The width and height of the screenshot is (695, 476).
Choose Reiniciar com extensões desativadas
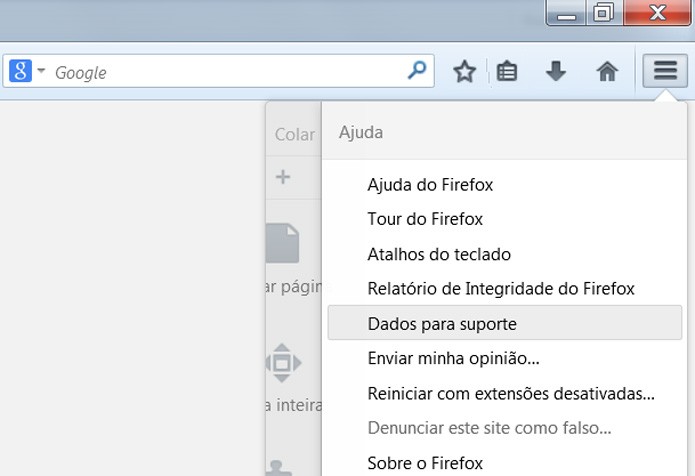pos(504,393)
